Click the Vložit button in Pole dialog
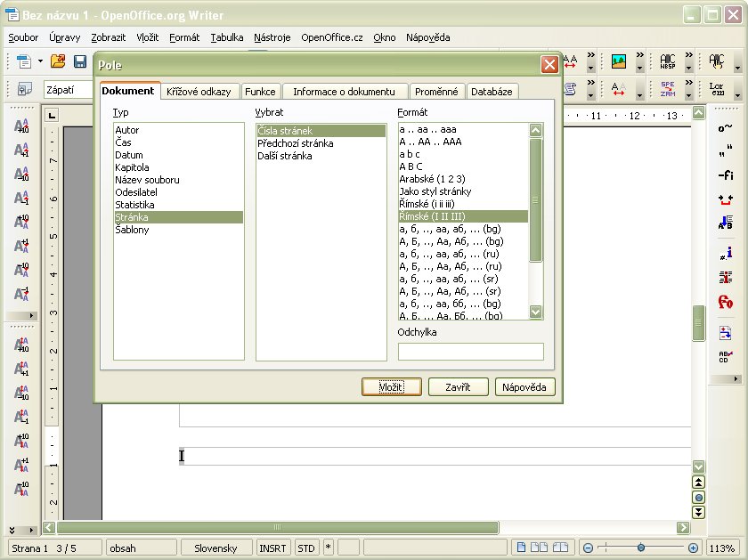Image resolution: width=748 pixels, height=560 pixels. pos(391,387)
